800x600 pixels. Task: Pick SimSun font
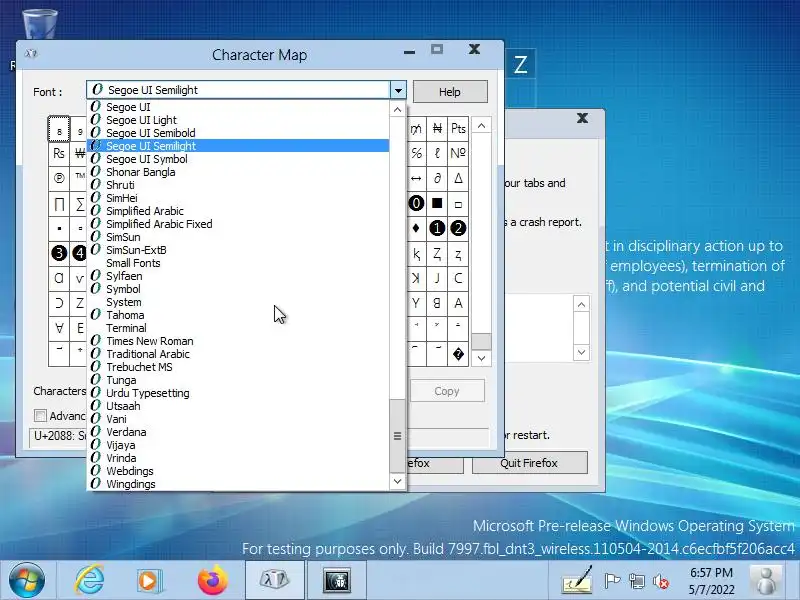pyautogui.click(x=238, y=237)
